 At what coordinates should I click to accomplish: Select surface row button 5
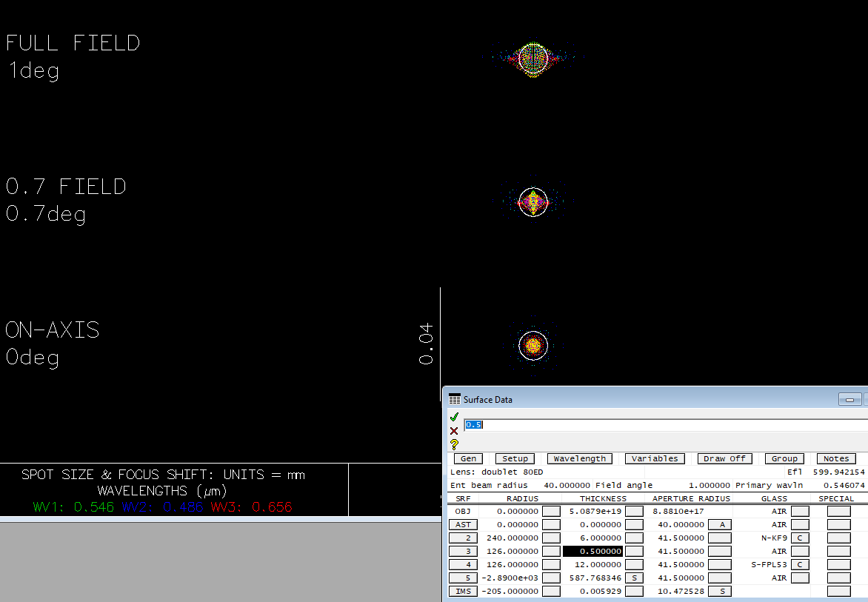(x=464, y=578)
